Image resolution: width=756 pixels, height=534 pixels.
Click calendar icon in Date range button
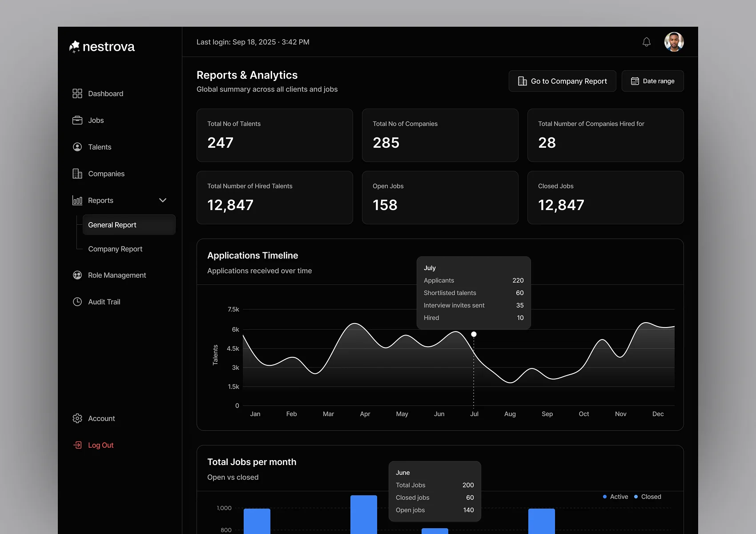pyautogui.click(x=635, y=81)
